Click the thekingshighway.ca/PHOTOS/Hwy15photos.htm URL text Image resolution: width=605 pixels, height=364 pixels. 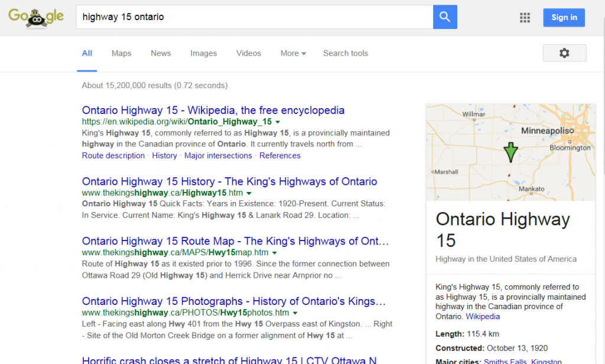[186, 313]
